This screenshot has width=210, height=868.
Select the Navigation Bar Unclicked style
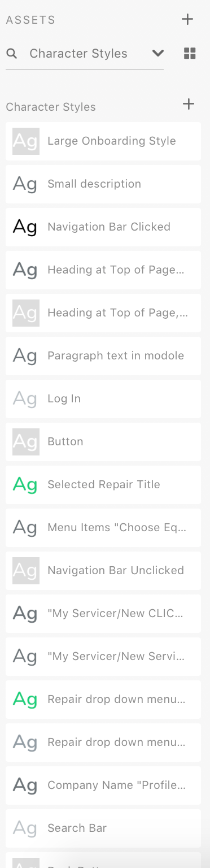tap(103, 571)
